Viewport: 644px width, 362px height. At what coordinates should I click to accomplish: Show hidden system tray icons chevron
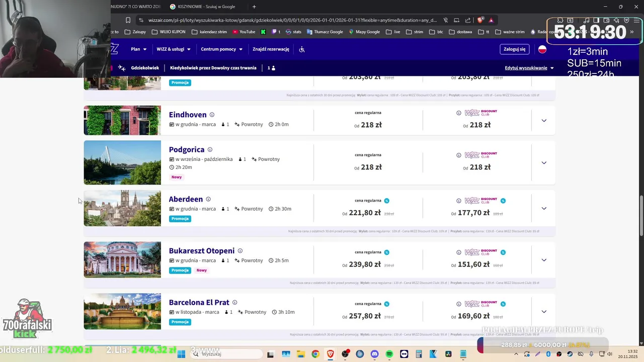[x=517, y=354]
